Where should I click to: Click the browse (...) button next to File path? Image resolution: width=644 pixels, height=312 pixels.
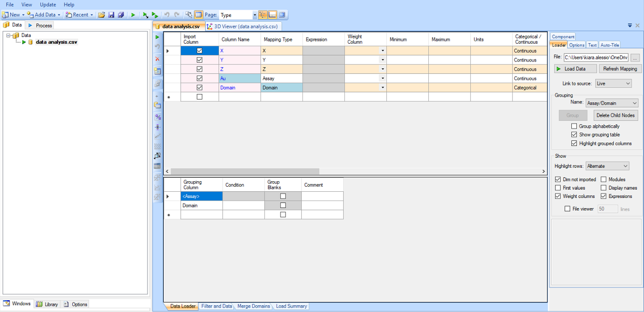point(634,58)
